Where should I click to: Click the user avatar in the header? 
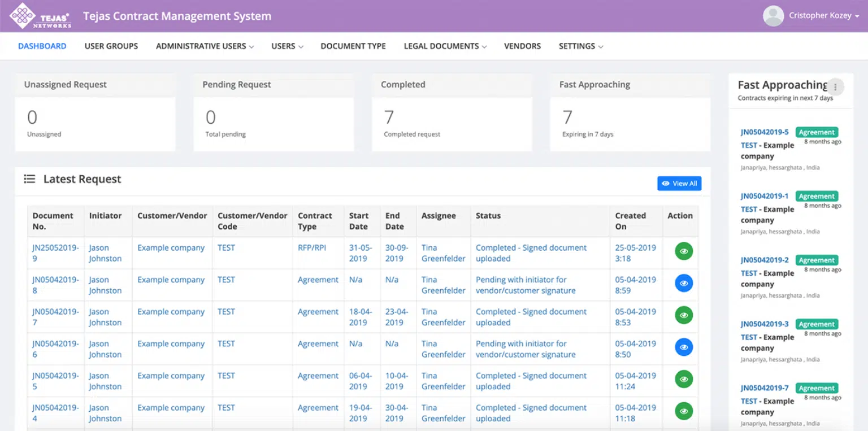(x=772, y=15)
